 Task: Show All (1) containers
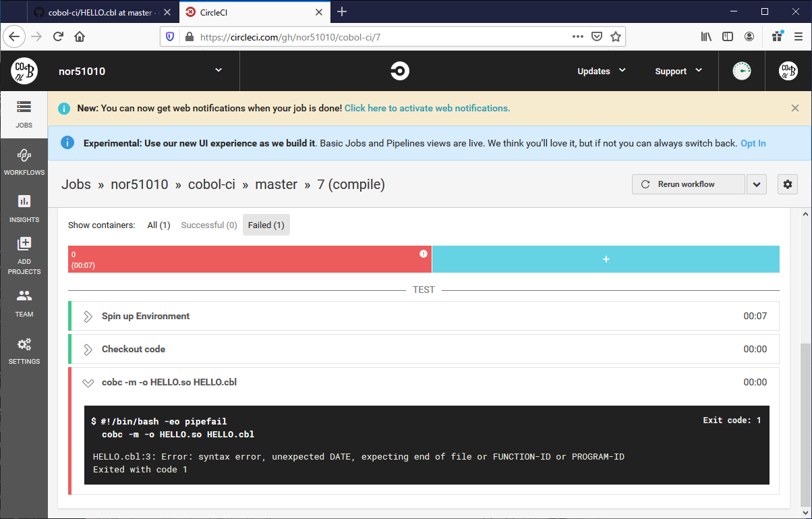pyautogui.click(x=159, y=225)
